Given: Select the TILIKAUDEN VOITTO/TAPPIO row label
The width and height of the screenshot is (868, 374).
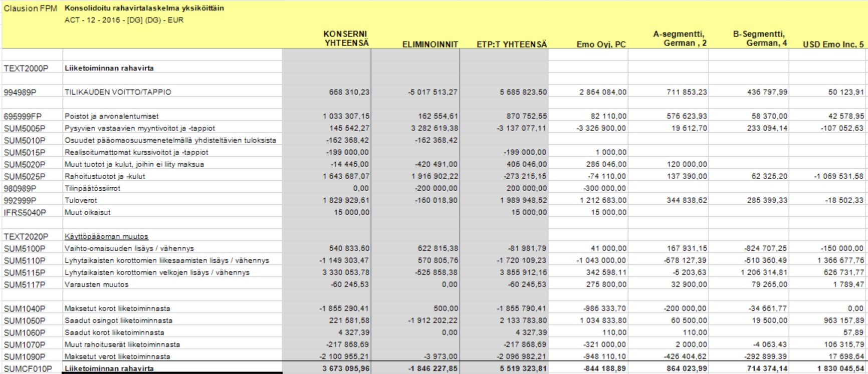Looking at the screenshot, I should 118,92.
